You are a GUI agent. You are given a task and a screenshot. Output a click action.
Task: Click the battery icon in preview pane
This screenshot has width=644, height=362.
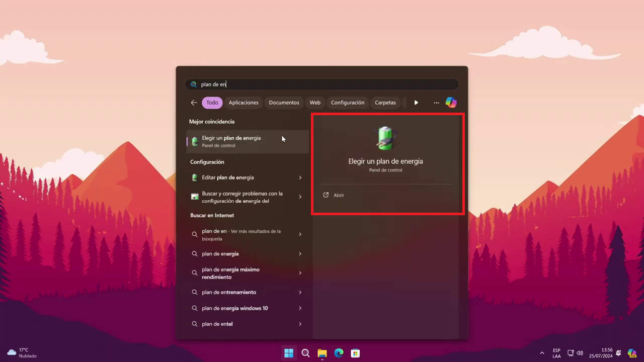386,138
